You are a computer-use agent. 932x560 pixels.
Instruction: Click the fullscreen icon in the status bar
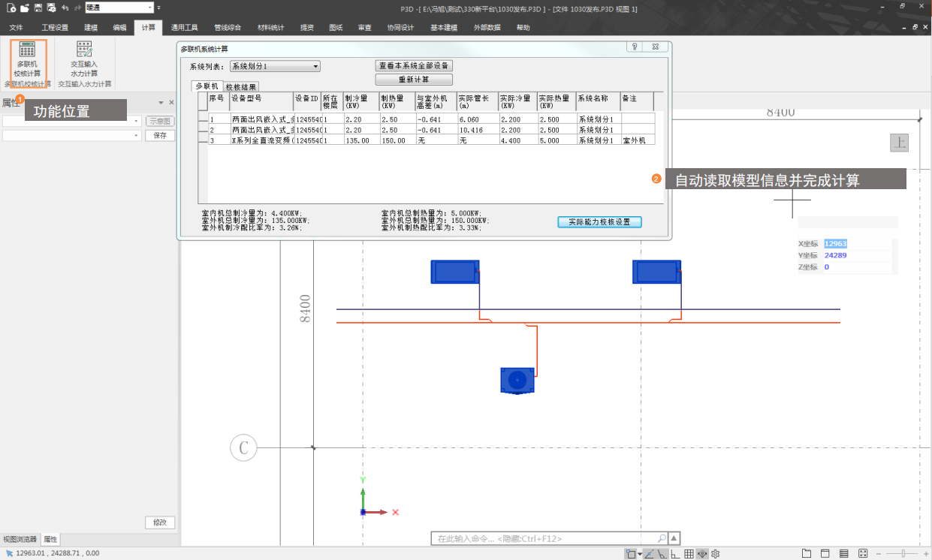[x=863, y=554]
